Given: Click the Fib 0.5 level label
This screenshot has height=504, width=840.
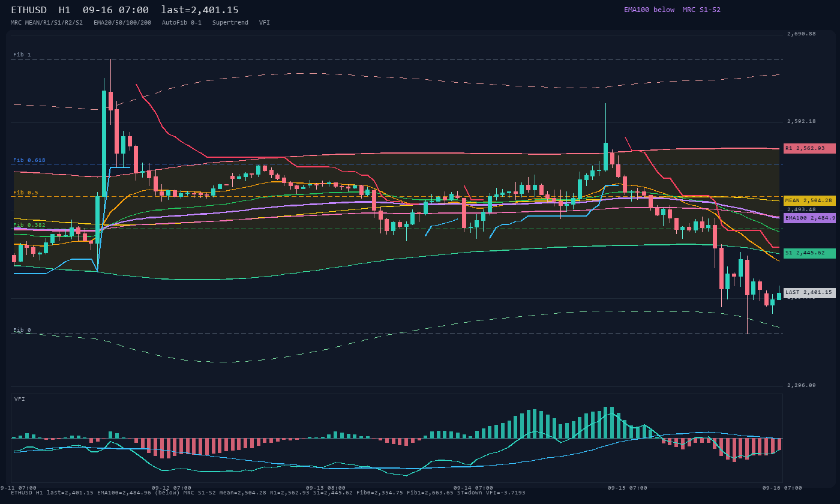Looking at the screenshot, I should 26,193.
